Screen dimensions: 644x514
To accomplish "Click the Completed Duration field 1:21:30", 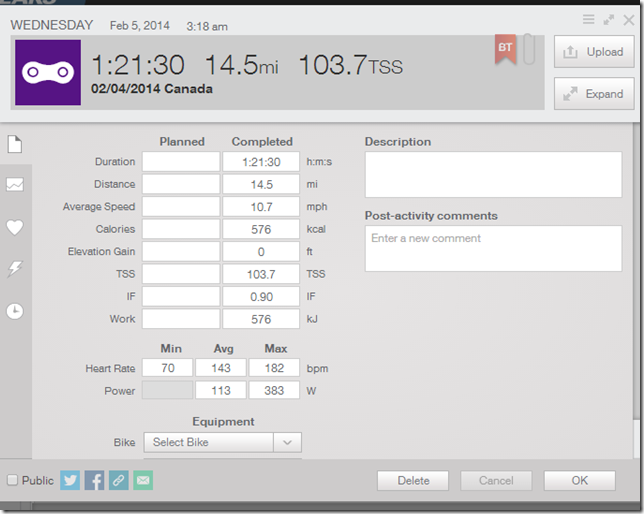I will click(261, 162).
